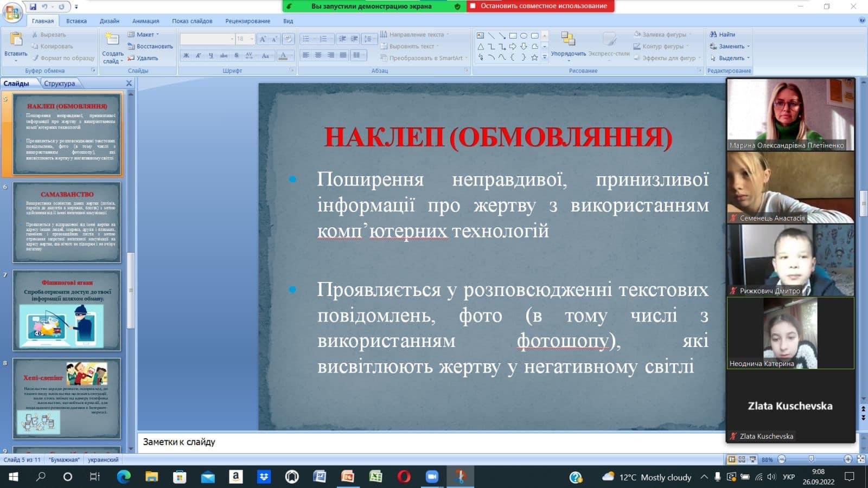Select the rectangle shape in shapes gallery
The image size is (868, 488).
click(x=513, y=36)
